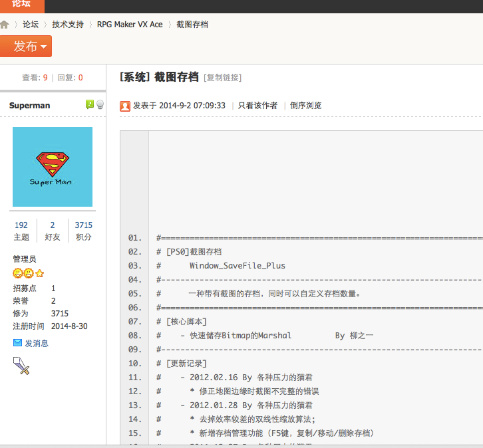Image resolution: width=483 pixels, height=448 pixels.
Task: Send a message via 发消息 link
Action: [x=37, y=343]
